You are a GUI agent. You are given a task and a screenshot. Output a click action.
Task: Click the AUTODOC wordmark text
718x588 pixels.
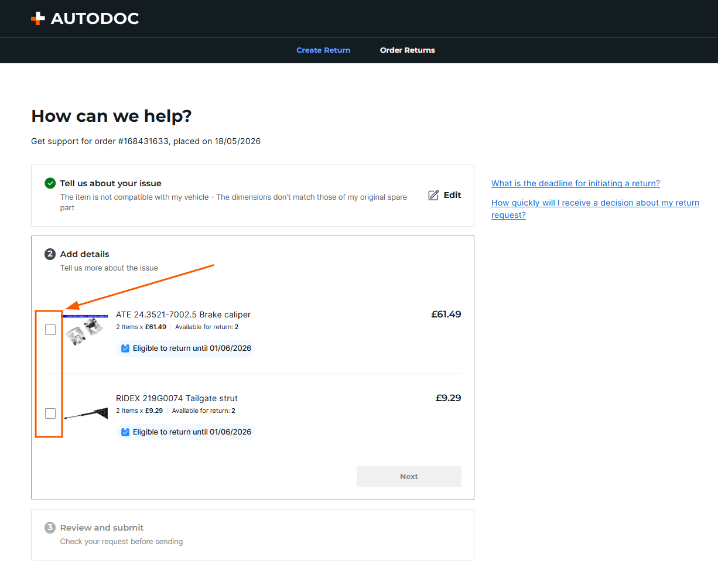click(x=95, y=19)
